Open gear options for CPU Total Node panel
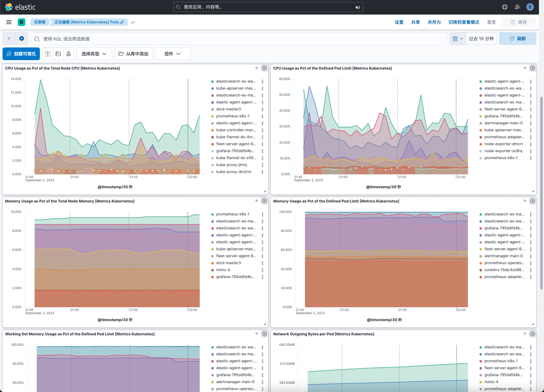Screen dimensions: 544x392 (x=264, y=68)
